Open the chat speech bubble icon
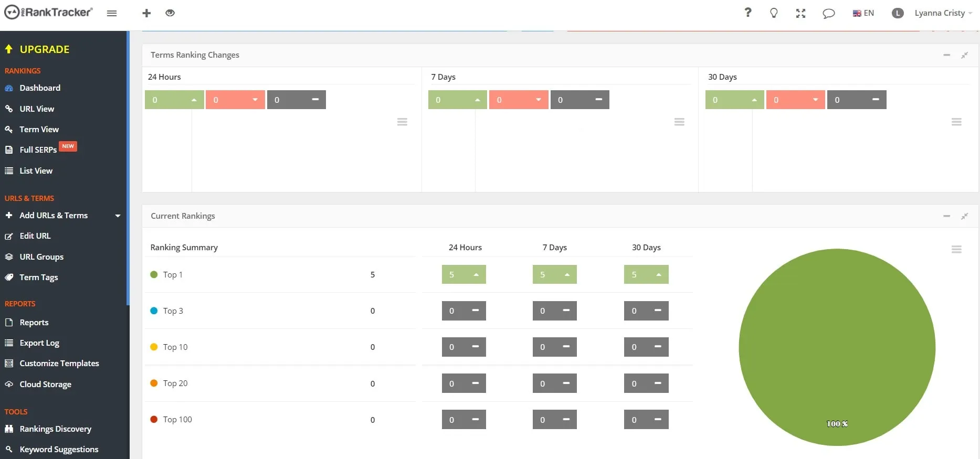980x459 pixels. tap(828, 13)
